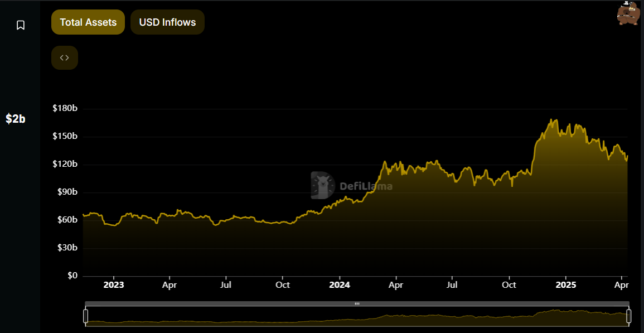Click the Oct label before 2025

(x=509, y=285)
